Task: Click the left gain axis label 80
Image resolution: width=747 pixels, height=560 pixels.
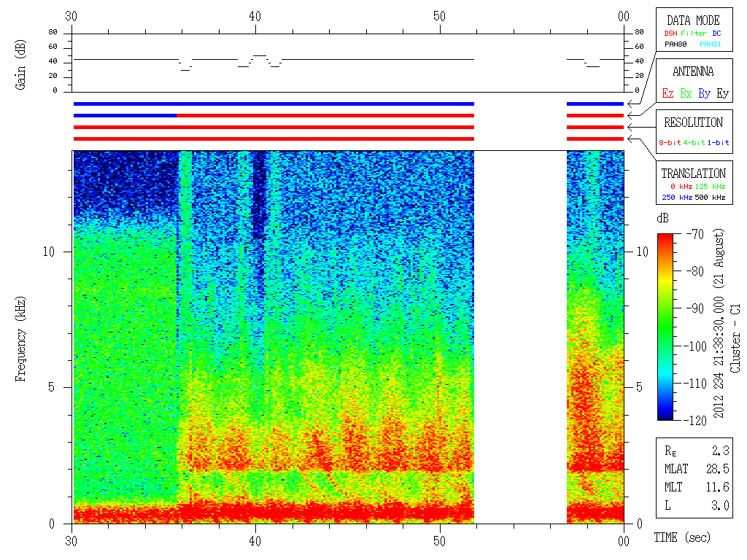Action: click(53, 32)
